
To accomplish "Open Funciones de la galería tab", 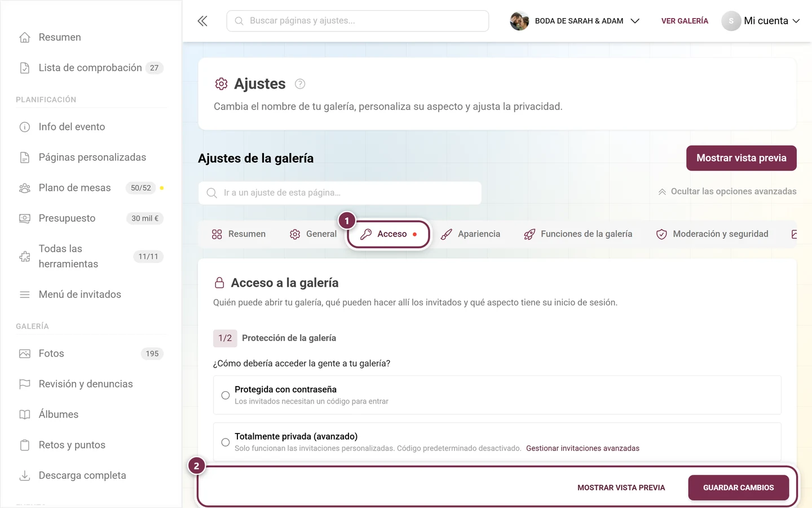I will coord(578,234).
